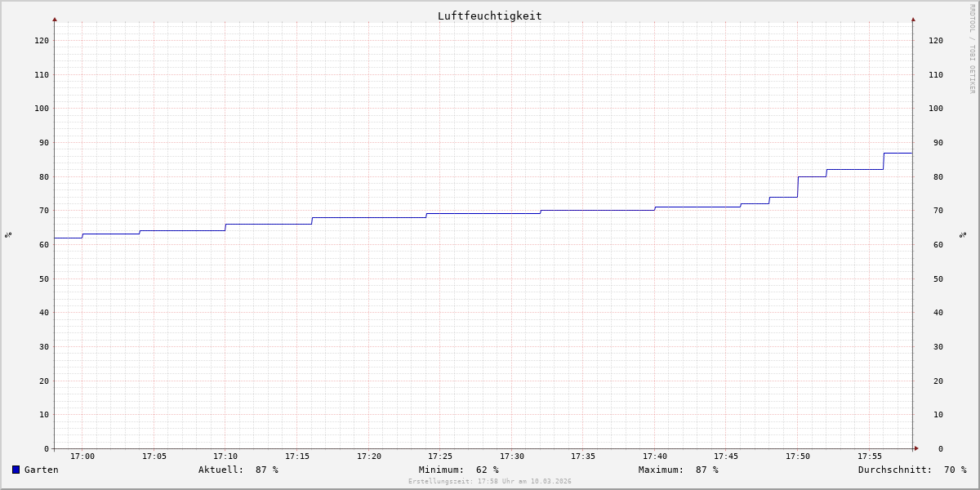980x490 pixels.
Task: Click the Minimum 62 % value
Action: (459, 470)
